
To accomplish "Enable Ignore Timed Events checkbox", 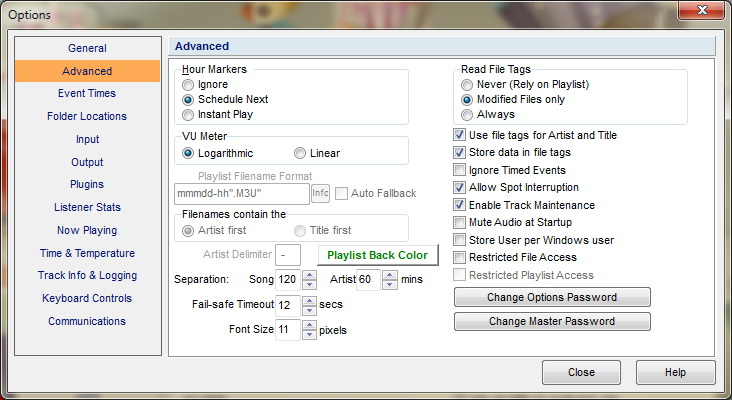I will (459, 170).
